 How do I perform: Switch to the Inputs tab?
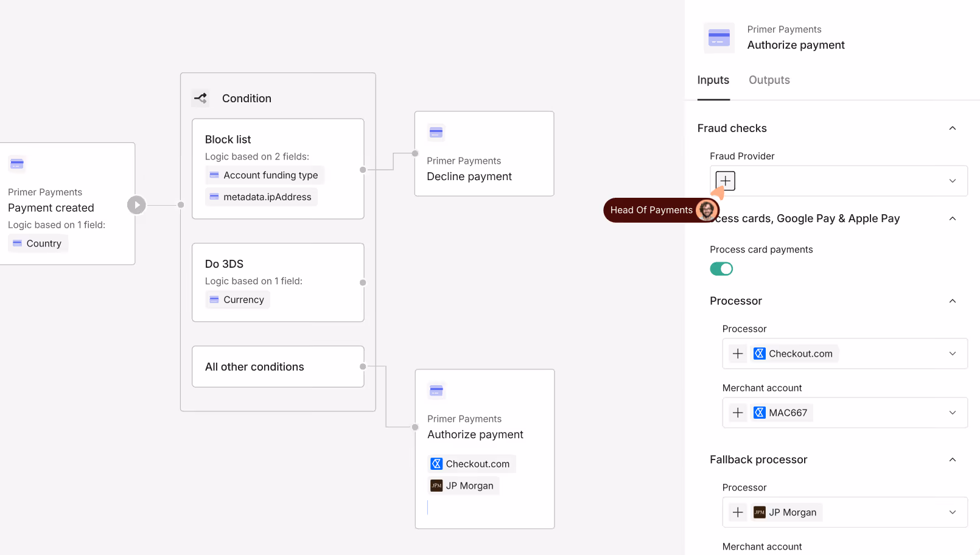713,80
